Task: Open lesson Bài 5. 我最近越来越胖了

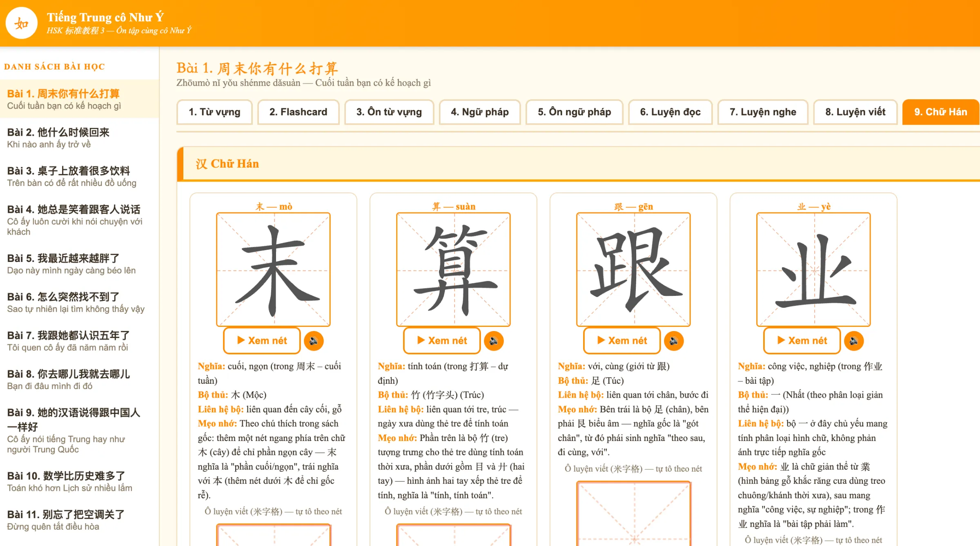Action: (79, 264)
